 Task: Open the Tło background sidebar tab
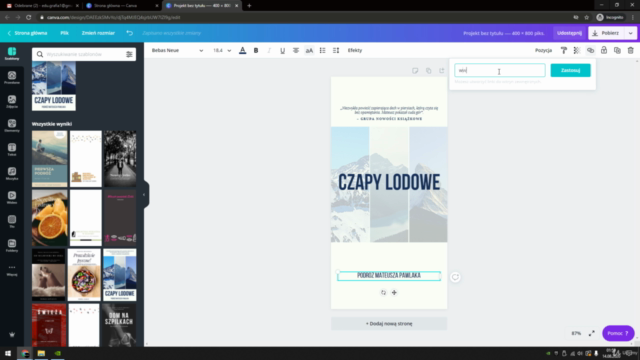tap(12, 222)
